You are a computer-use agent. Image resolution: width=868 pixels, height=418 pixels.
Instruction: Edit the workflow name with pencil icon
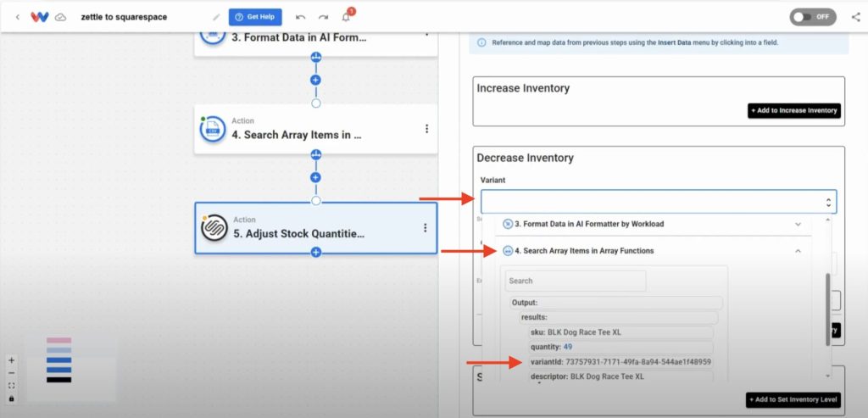[x=216, y=17]
